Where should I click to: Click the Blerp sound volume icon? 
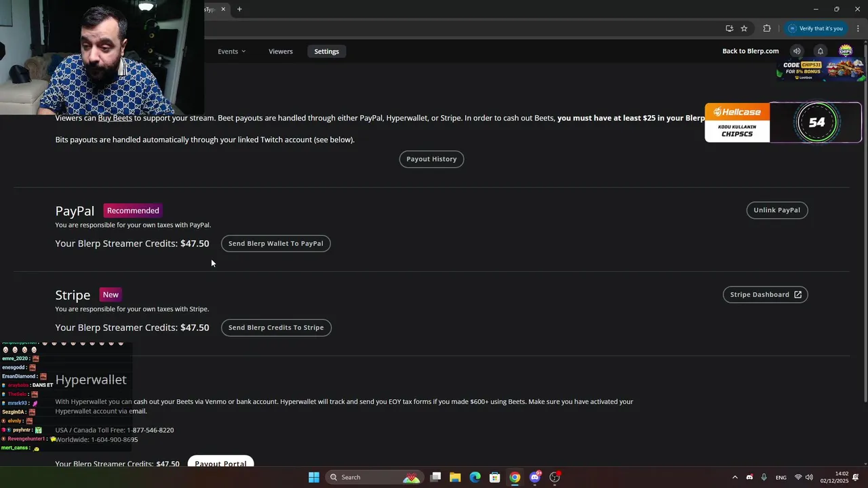click(797, 52)
